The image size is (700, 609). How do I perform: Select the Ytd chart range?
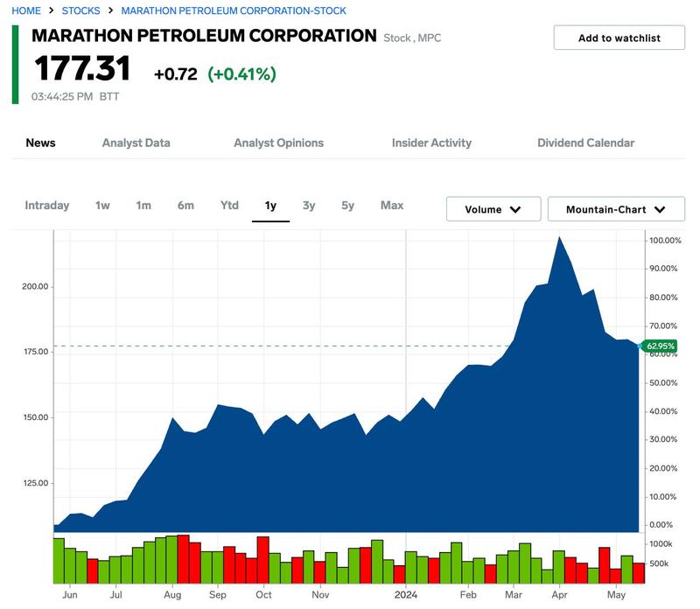coord(229,206)
